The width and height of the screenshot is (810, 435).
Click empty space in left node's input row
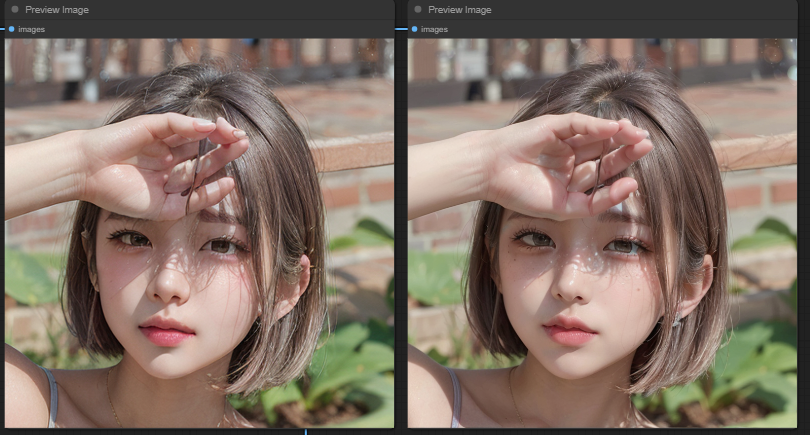click(x=220, y=29)
